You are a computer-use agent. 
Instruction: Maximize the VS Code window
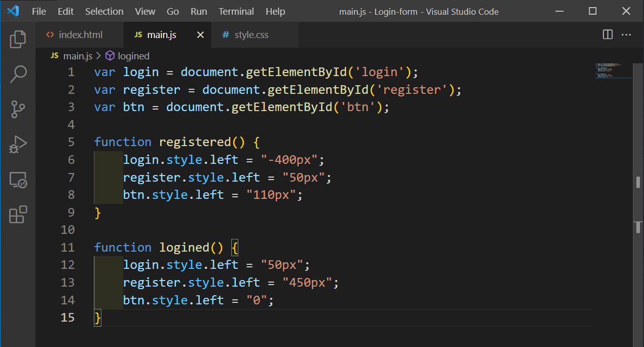[x=593, y=11]
